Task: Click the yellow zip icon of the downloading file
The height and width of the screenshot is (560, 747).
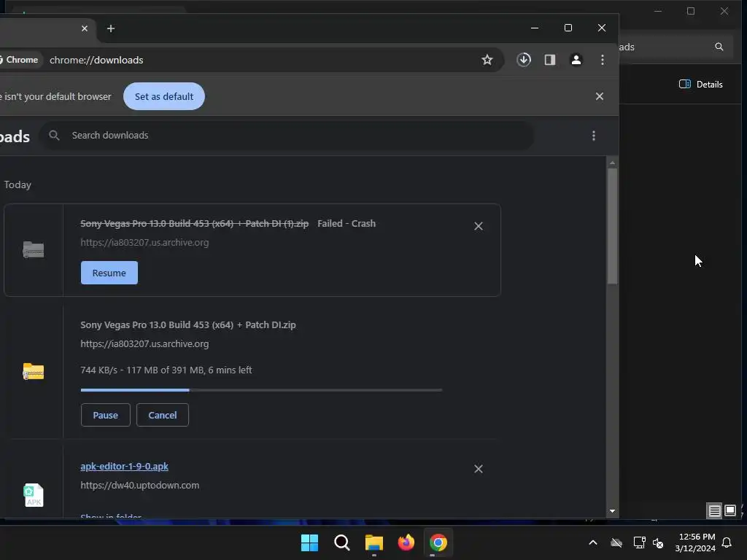Action: (34, 371)
